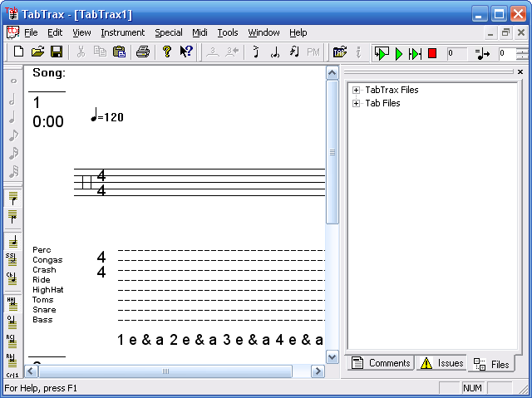Toggle the staff x-note entry tool
This screenshot has width=532, height=398.
click(13, 217)
